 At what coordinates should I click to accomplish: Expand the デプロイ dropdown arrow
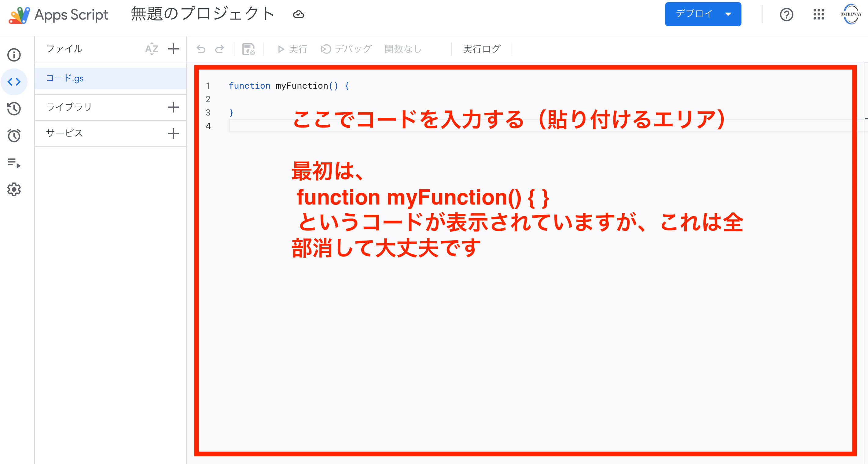(x=728, y=14)
